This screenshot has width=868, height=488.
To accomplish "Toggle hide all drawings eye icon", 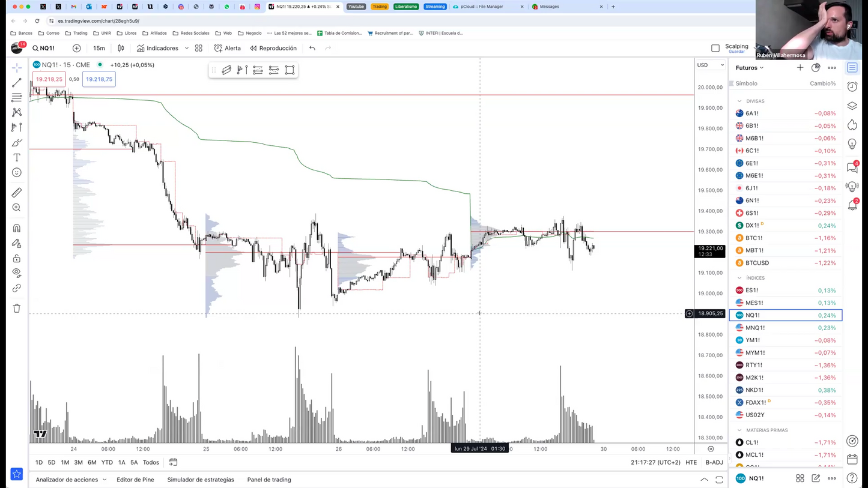I will point(17,273).
